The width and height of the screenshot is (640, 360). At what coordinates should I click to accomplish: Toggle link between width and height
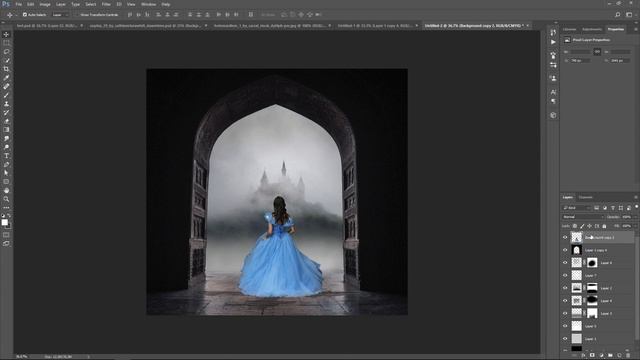coord(597,52)
